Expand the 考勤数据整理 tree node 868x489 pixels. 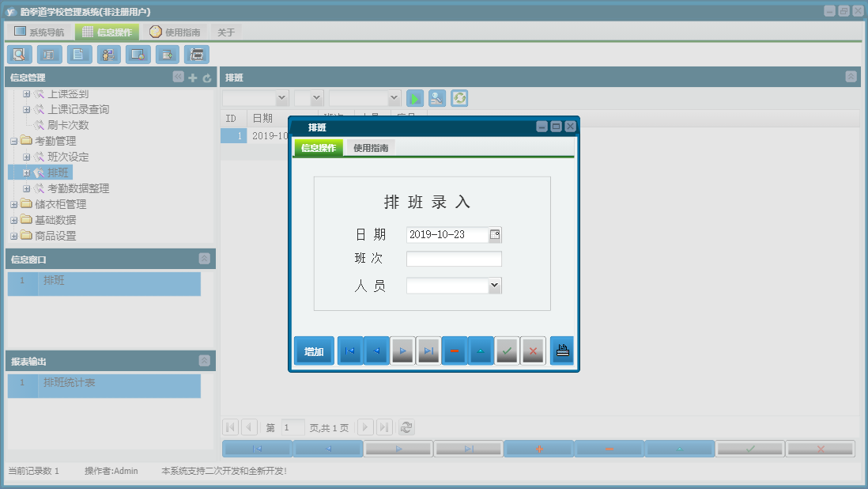[x=27, y=189]
